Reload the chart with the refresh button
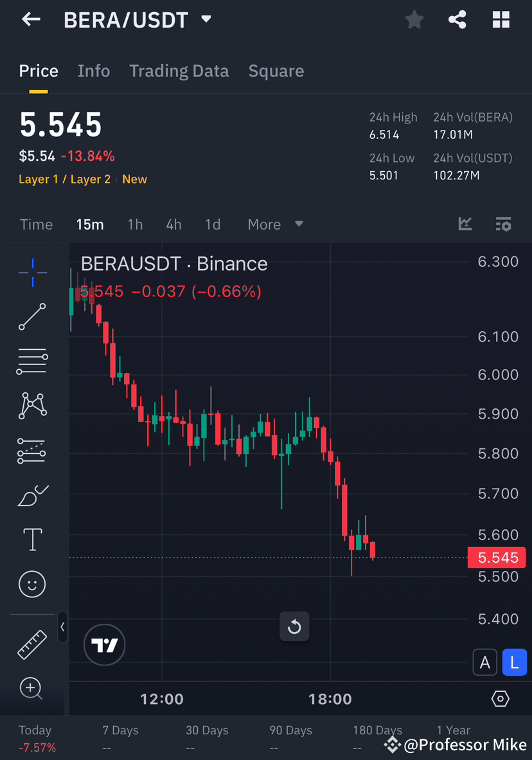 point(294,626)
